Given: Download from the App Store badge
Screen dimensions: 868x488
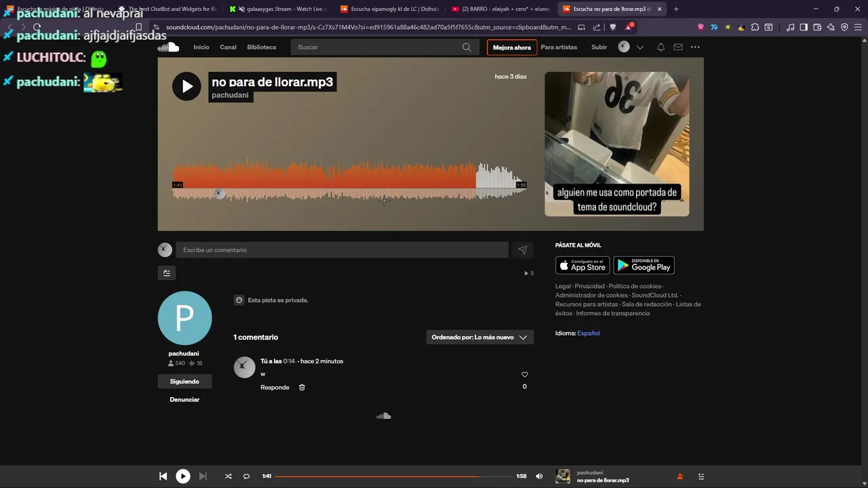Looking at the screenshot, I should click(583, 265).
